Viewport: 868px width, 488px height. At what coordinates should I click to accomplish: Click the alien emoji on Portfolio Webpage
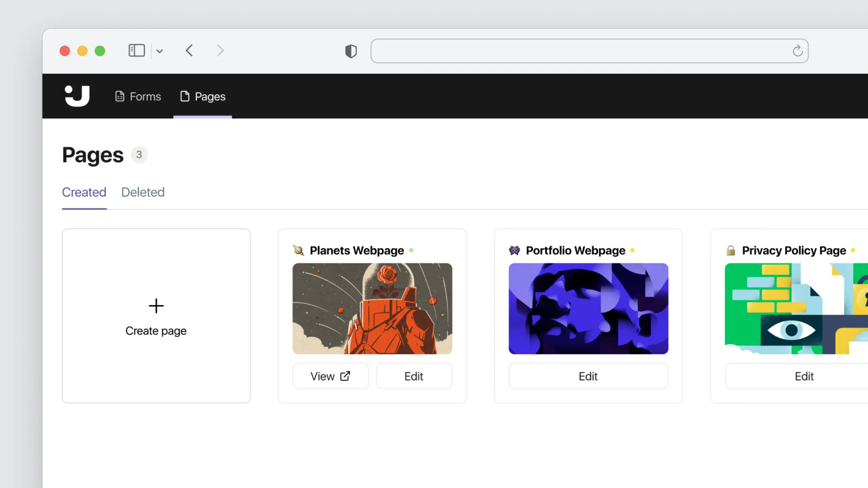(514, 250)
